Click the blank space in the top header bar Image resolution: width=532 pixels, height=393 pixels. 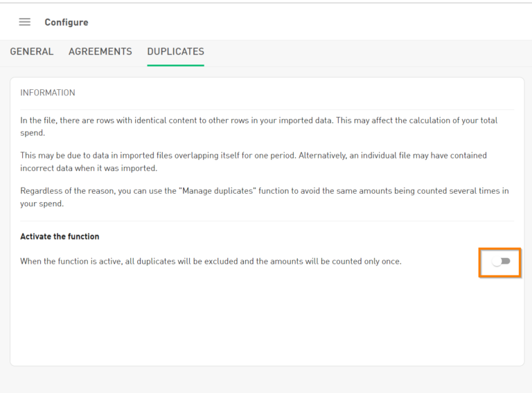312,22
